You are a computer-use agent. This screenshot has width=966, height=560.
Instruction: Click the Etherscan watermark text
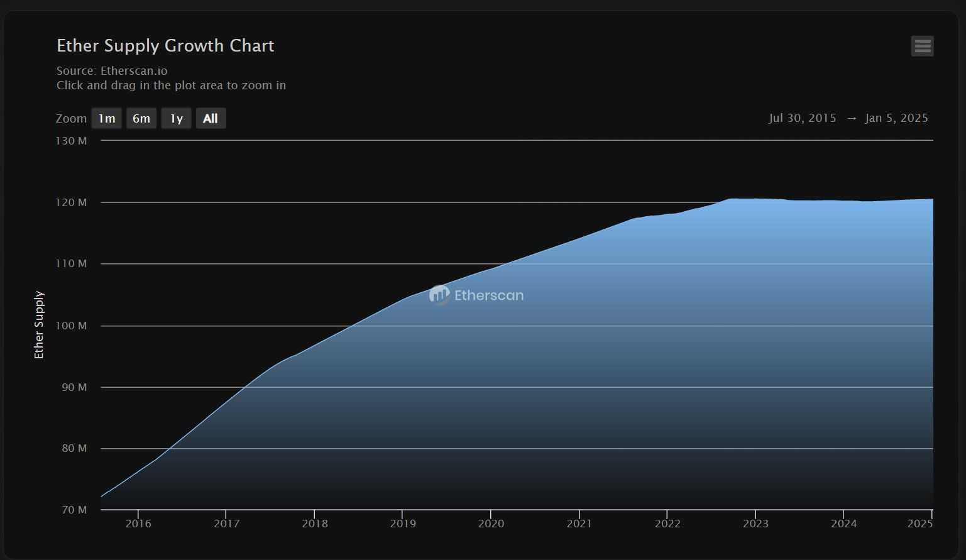click(488, 295)
